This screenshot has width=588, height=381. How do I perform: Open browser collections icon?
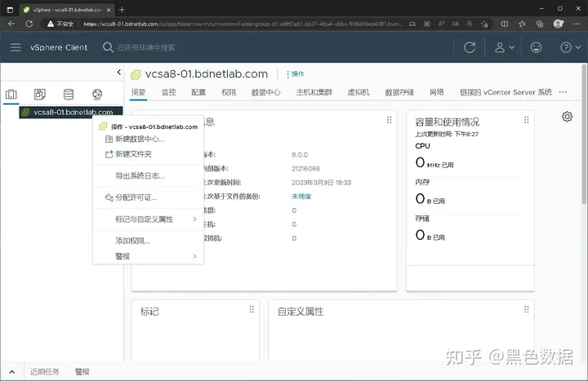540,24
